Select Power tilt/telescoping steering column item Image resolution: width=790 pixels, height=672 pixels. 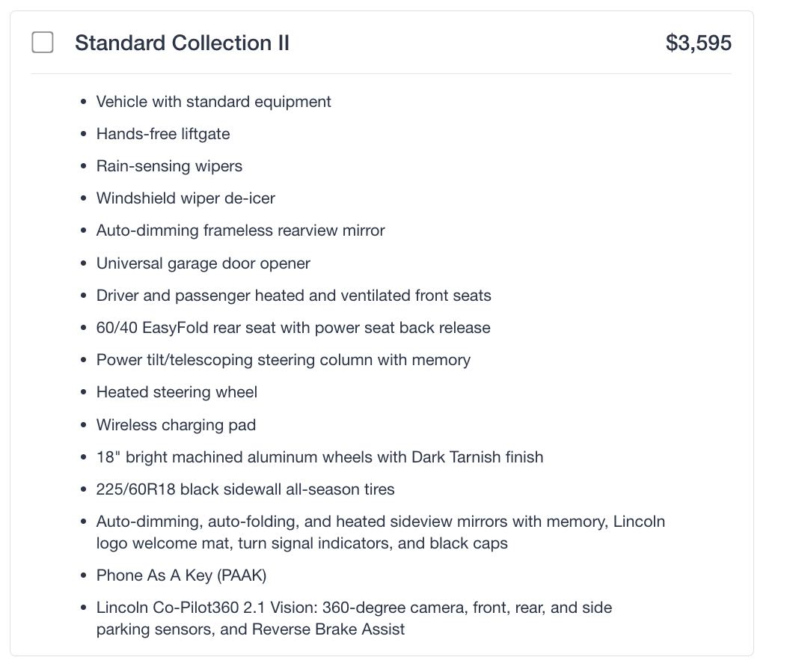283,360
